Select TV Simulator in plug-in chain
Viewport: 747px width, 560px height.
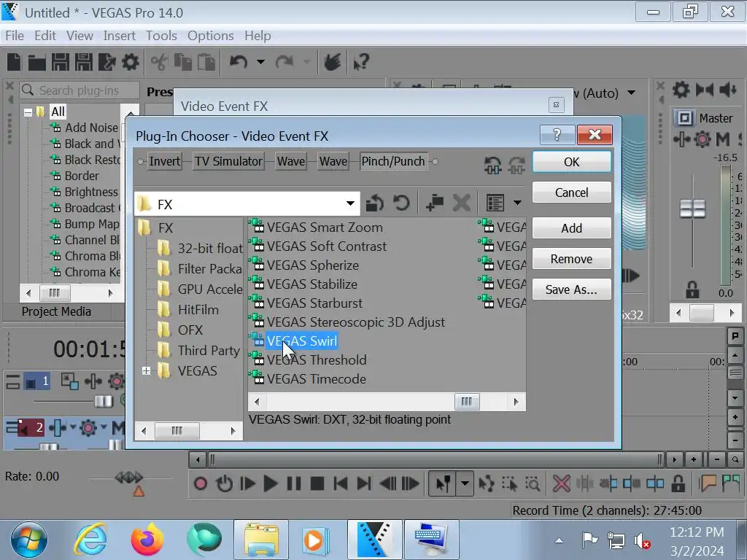point(228,161)
